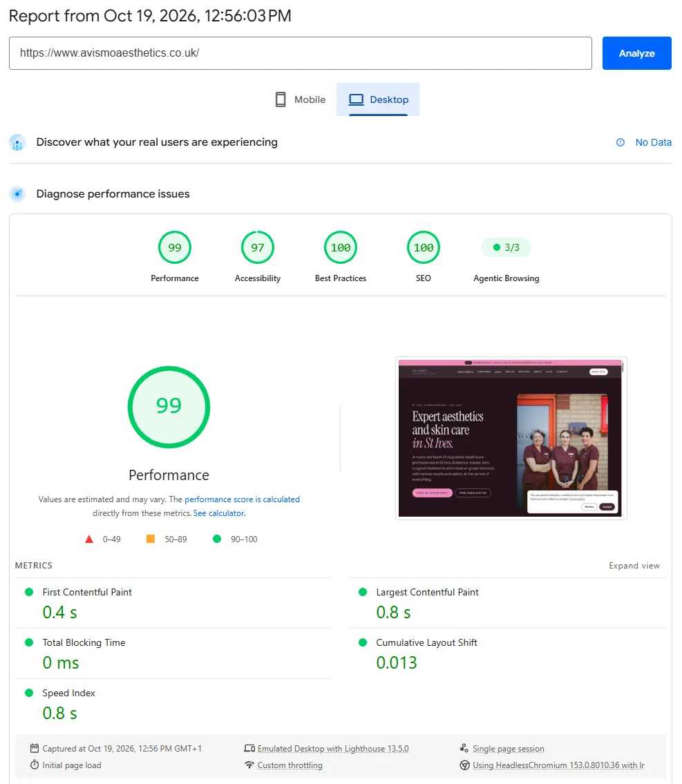
Task: Click the green dot beside Total Blocking Time
Action: tap(29, 642)
